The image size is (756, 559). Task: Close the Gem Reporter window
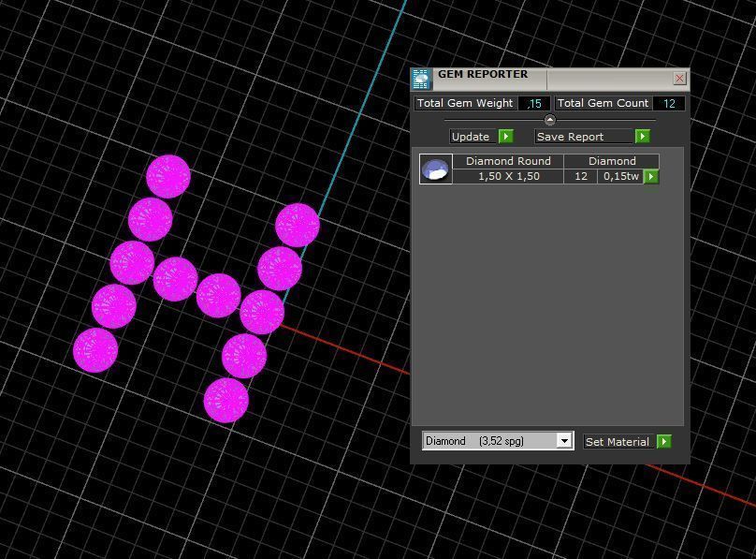[679, 78]
